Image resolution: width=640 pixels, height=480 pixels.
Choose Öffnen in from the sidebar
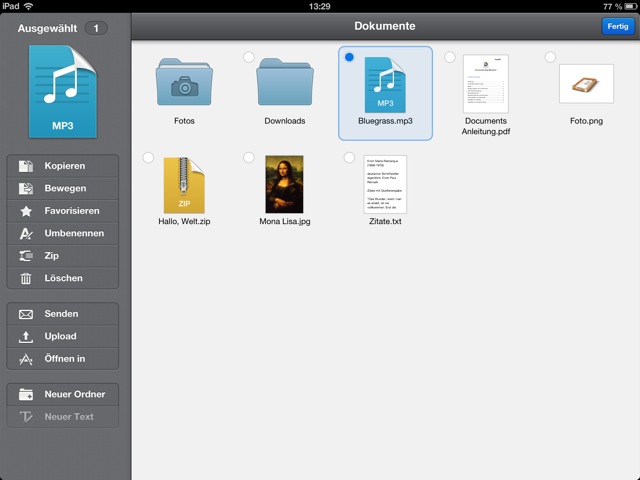pos(65,359)
